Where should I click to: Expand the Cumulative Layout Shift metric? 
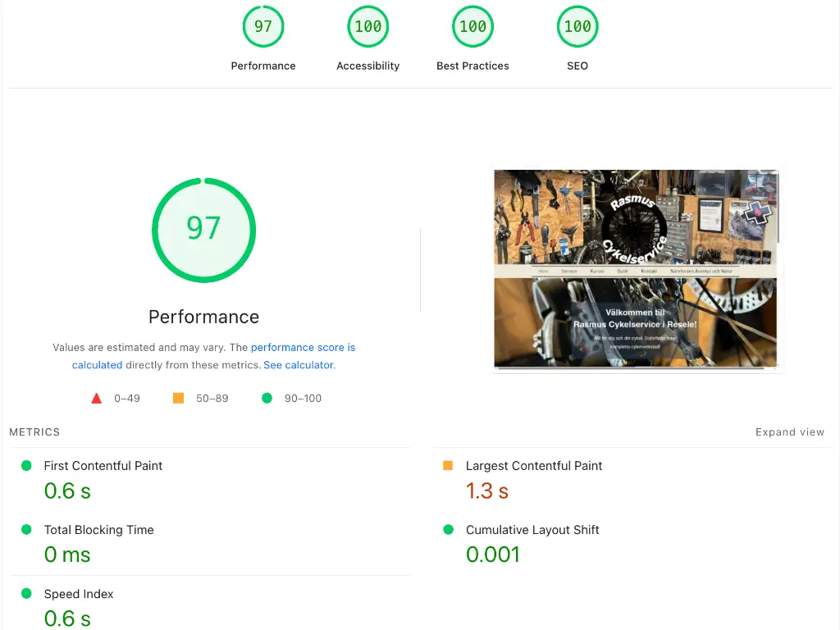pos(532,530)
